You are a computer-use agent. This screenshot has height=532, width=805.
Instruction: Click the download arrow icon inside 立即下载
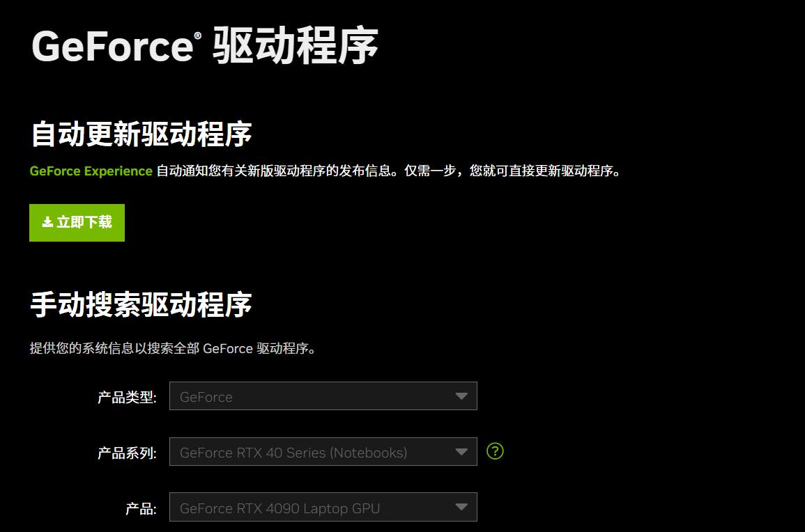pyautogui.click(x=47, y=222)
